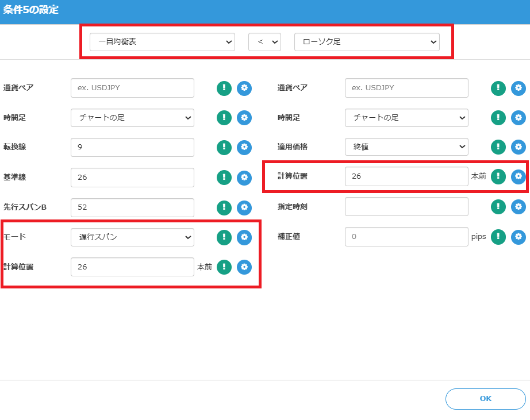Viewport: 530px width, 420px height.
Task: Click green info icon for right 通貨ペア
Action: [498, 88]
